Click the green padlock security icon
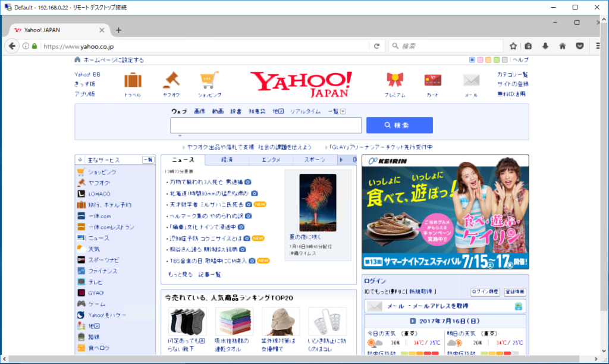Image resolution: width=609 pixels, height=364 pixels. tap(34, 46)
